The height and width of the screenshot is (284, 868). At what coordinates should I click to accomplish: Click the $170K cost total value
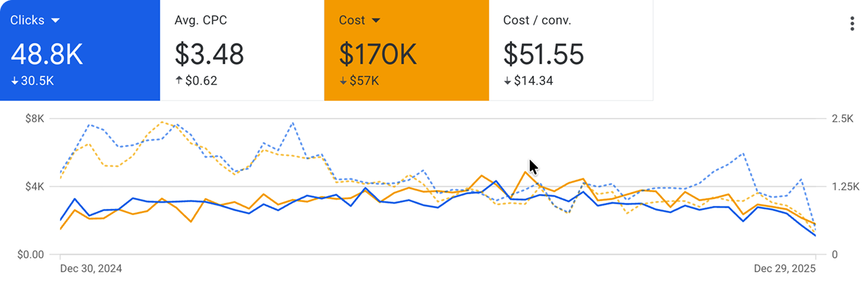378,54
